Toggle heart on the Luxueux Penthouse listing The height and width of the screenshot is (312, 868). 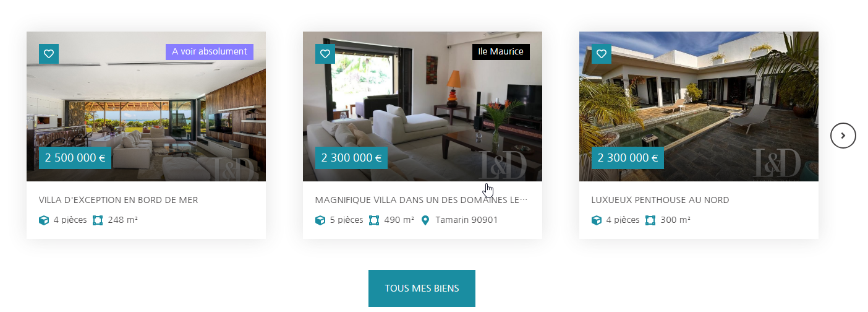602,54
